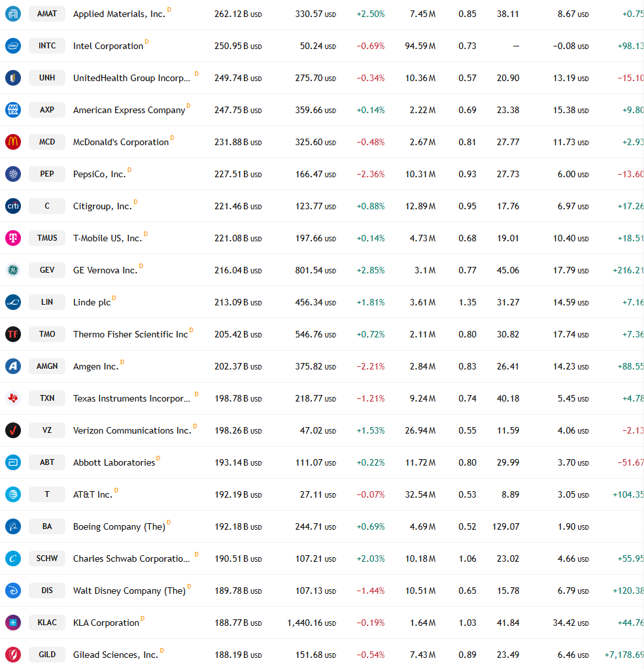Open the Applied Materials, Inc. company link
This screenshot has height=669, width=644.
coord(119,14)
